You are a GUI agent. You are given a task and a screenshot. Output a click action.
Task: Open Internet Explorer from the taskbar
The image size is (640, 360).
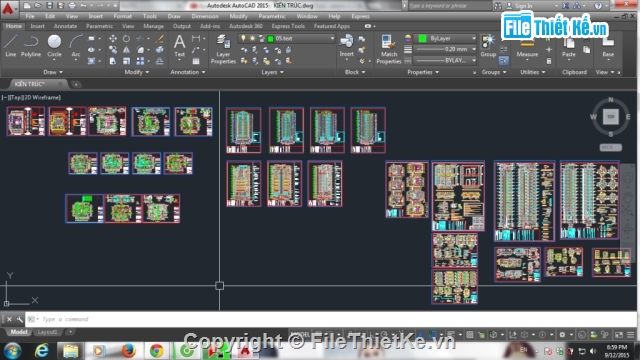[x=41, y=351]
